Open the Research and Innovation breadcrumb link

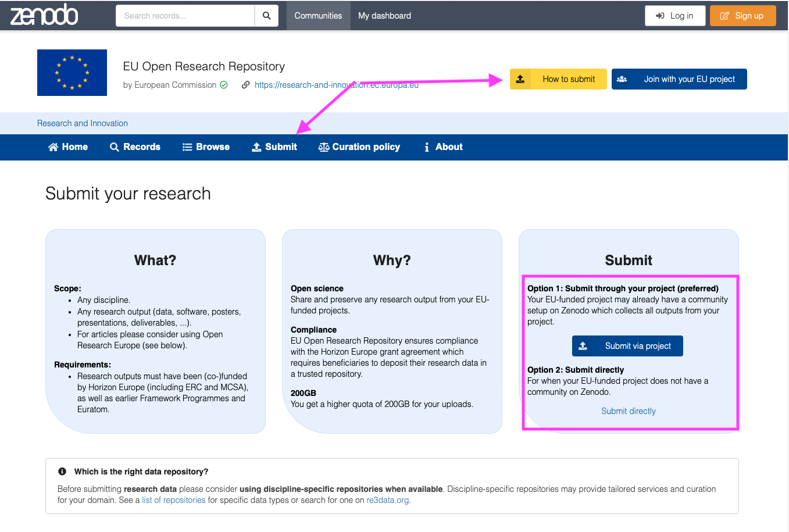click(x=83, y=123)
